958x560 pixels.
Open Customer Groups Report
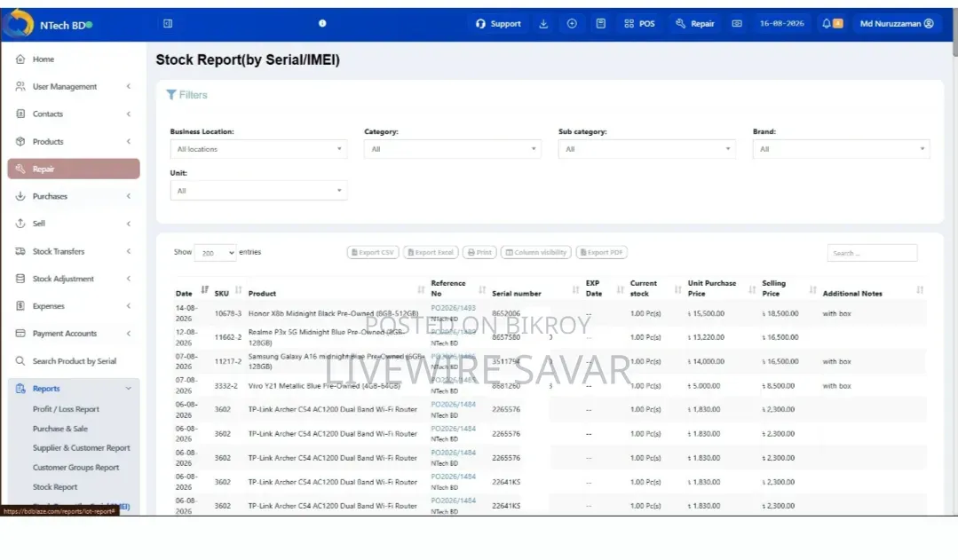(x=75, y=467)
